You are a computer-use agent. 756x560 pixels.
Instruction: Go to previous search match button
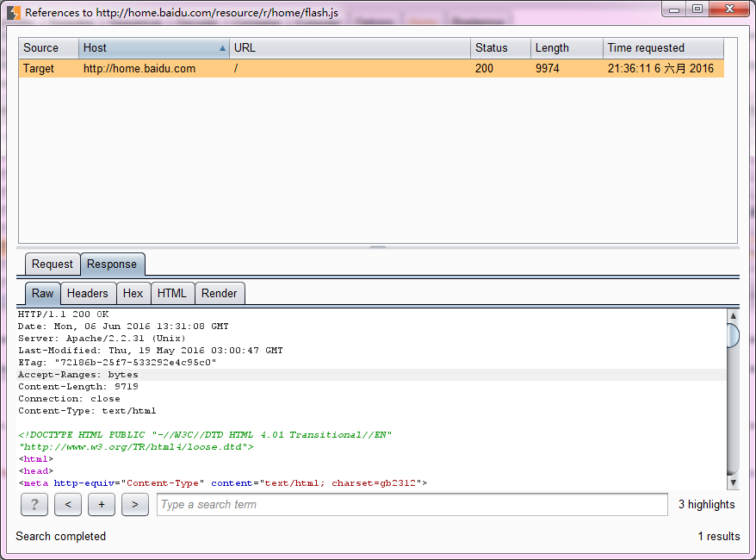click(x=68, y=505)
